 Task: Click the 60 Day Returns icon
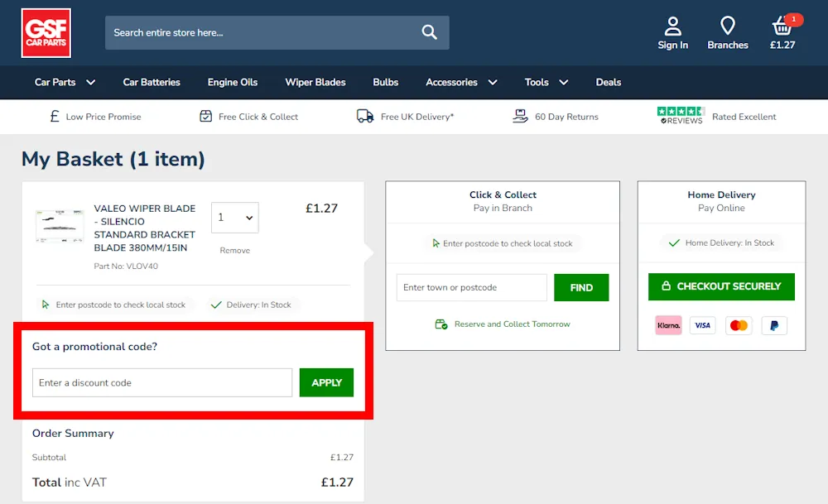tap(520, 116)
